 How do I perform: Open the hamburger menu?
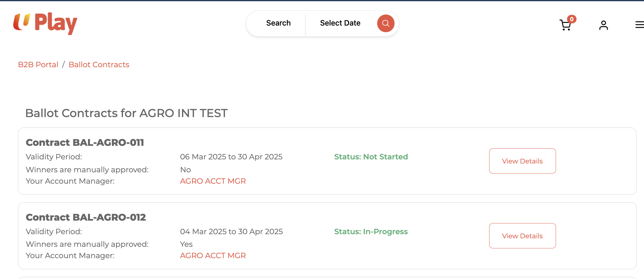tap(639, 25)
